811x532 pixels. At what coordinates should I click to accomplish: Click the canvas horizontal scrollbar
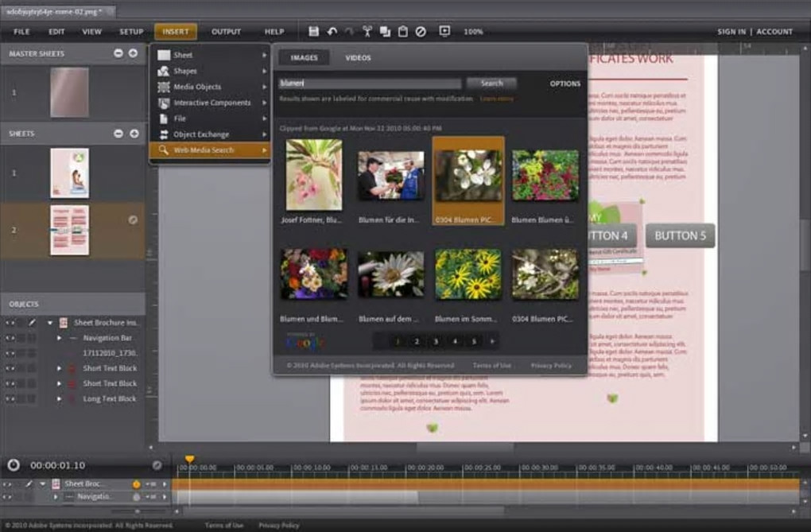(x=465, y=447)
